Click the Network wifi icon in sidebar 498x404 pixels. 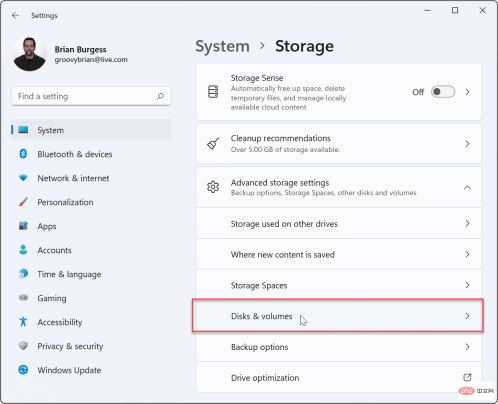[x=23, y=178]
